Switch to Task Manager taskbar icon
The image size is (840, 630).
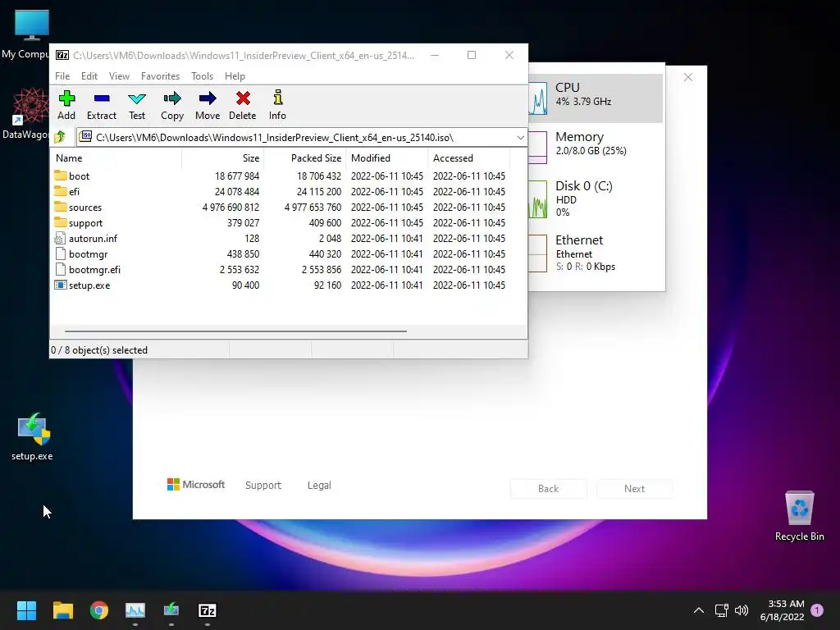pyautogui.click(x=135, y=610)
